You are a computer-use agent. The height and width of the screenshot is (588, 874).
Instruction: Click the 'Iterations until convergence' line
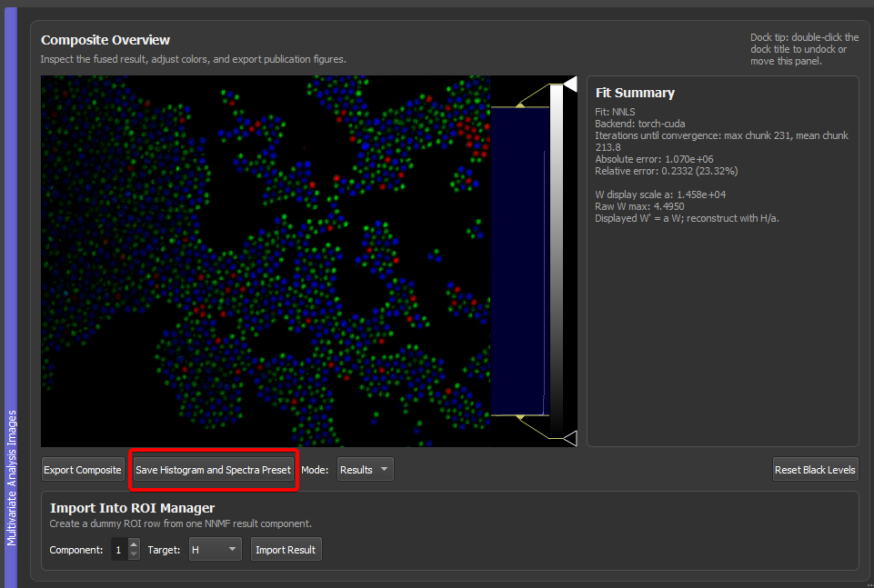click(721, 142)
